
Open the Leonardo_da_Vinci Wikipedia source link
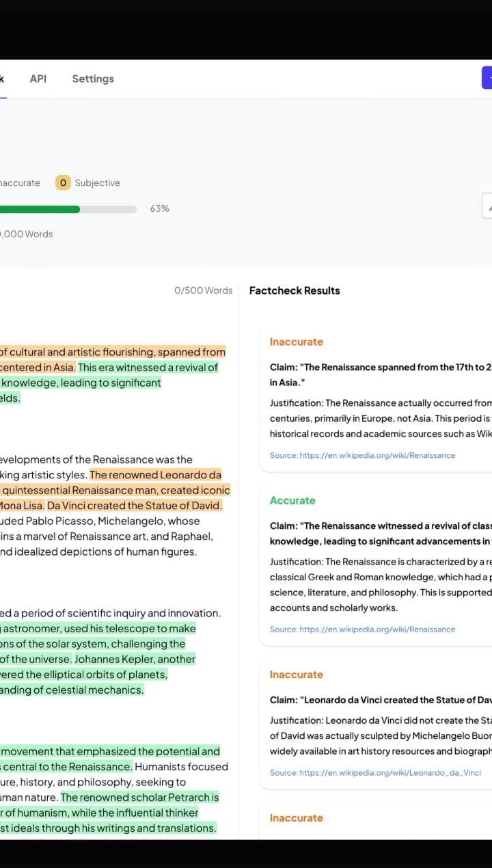375,772
